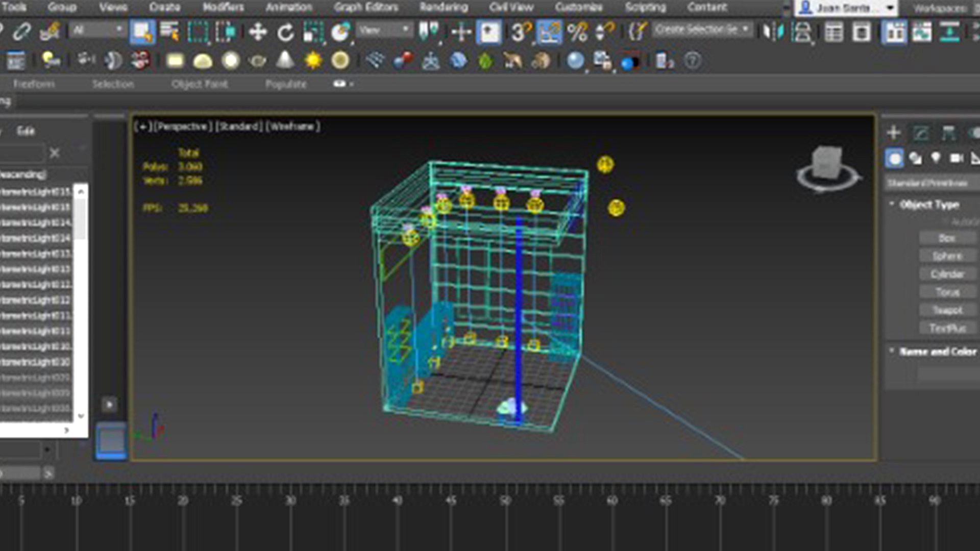The image size is (980, 551).
Task: Click the yellow rectangle area light icon
Action: point(175,61)
